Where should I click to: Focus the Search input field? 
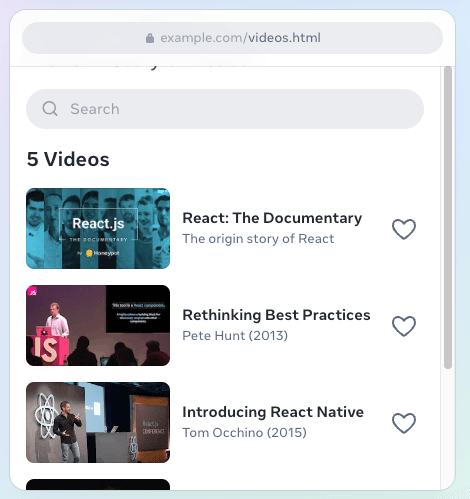tap(225, 109)
